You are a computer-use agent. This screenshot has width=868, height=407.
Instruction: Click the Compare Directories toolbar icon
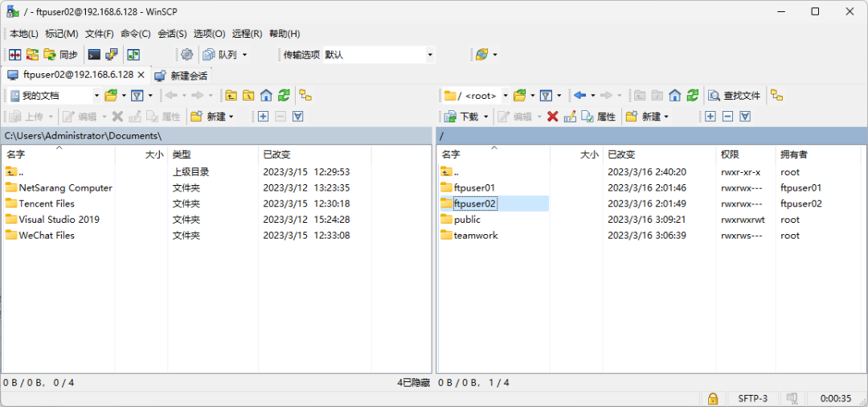coord(15,54)
